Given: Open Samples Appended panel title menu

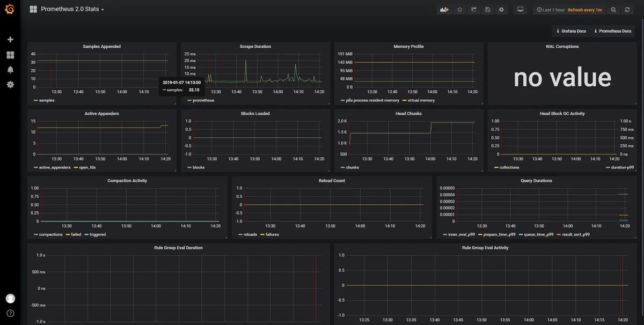Looking at the screenshot, I should click(x=101, y=47).
